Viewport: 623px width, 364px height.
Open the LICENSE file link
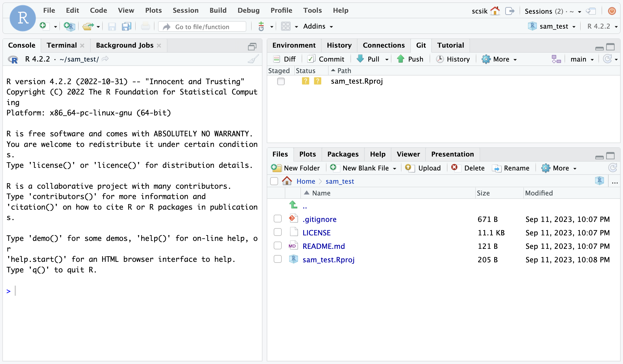[316, 232]
